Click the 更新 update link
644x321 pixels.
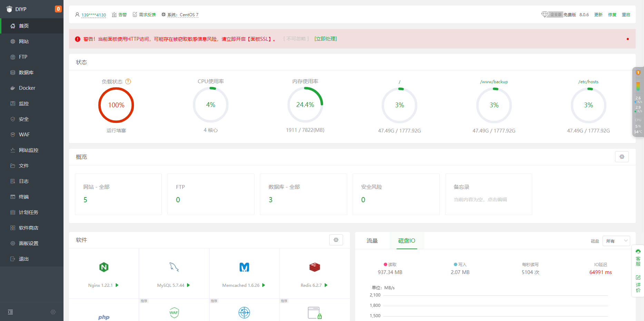[598, 15]
